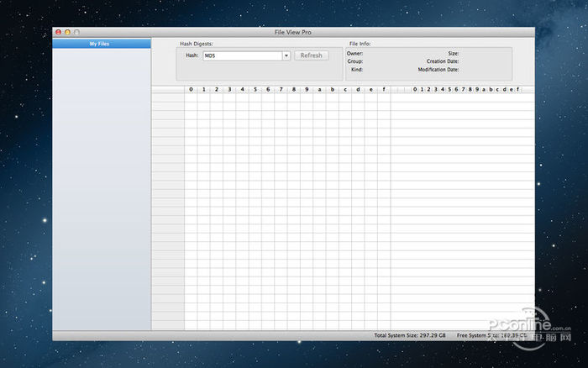Click hex column header a
The height and width of the screenshot is (368, 588).
(x=319, y=89)
